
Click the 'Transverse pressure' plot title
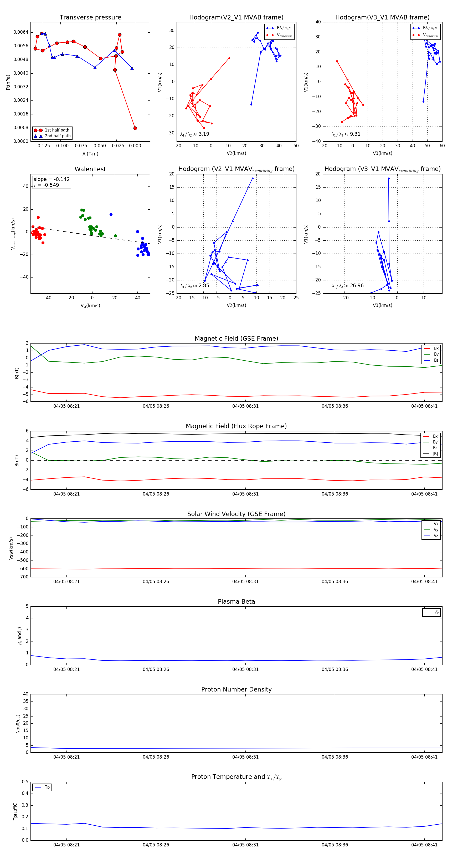click(90, 17)
